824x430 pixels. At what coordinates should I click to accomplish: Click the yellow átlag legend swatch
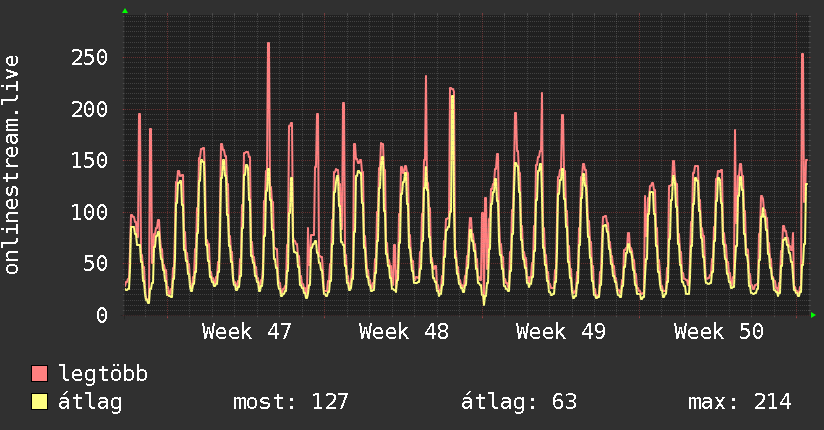(39, 402)
